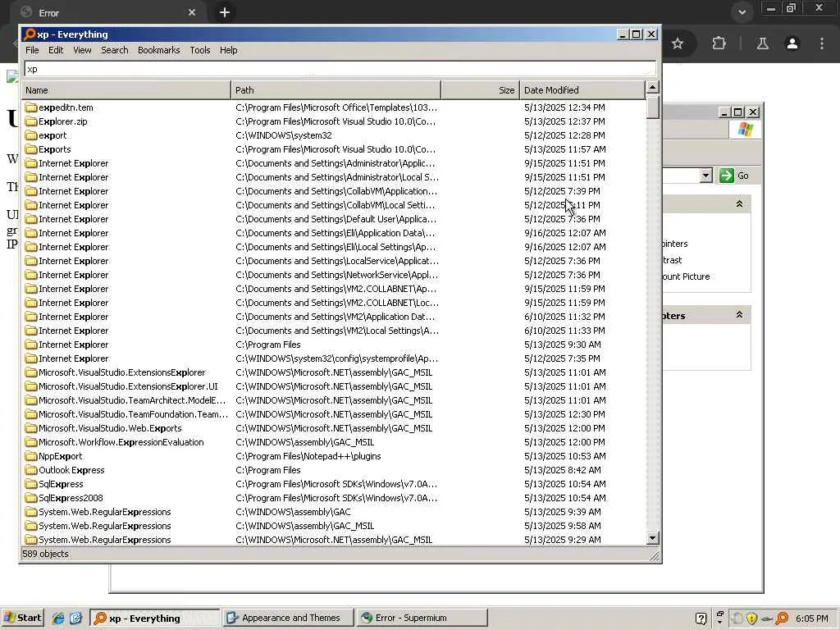Click path C:\Program Files\Notepad++\plugins
This screenshot has height=630, width=840.
click(x=308, y=456)
